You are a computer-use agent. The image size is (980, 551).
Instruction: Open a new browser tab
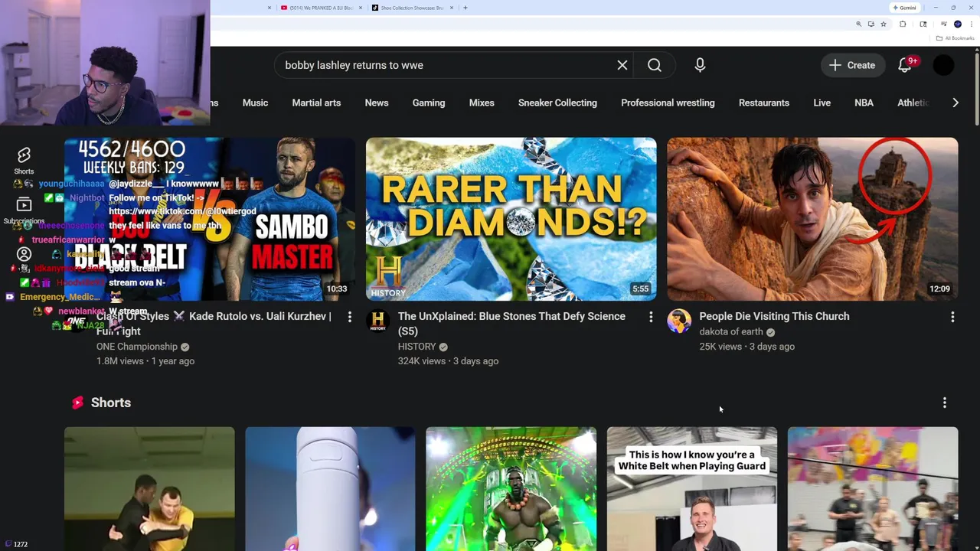pos(465,8)
